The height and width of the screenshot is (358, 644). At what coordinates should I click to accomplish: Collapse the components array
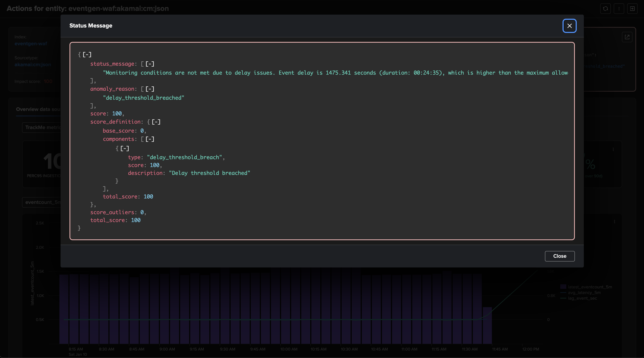click(150, 139)
